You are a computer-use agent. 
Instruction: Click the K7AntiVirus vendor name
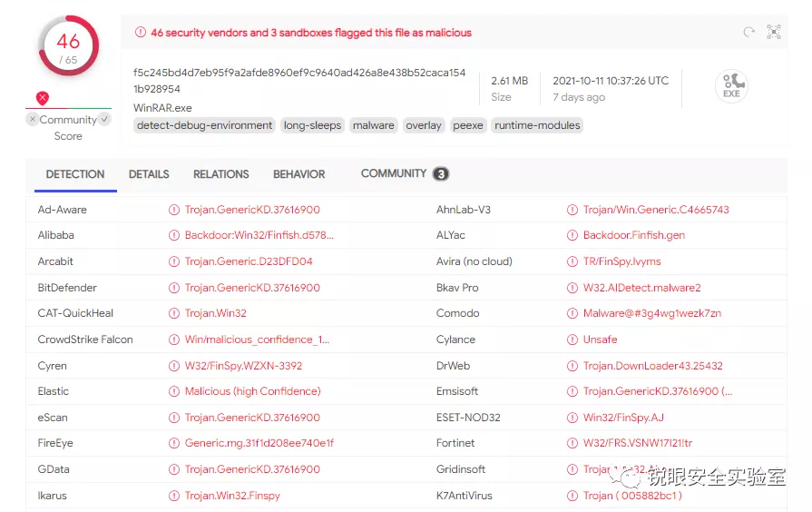tap(464, 496)
